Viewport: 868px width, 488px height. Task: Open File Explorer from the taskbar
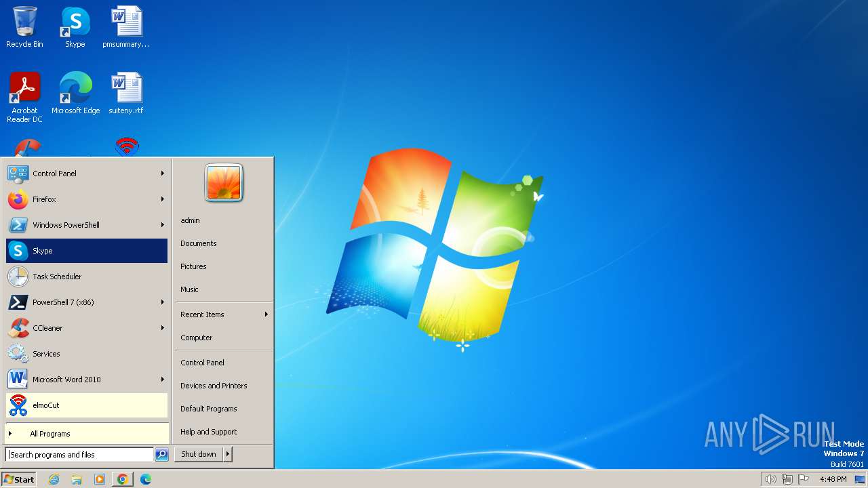tap(77, 479)
